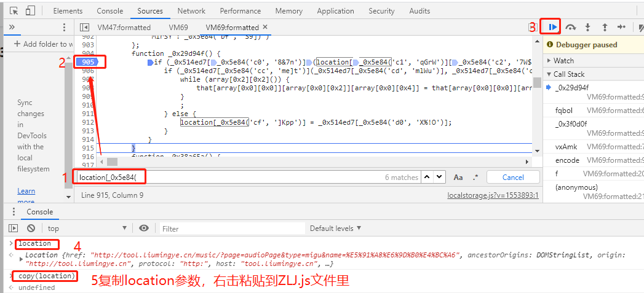This screenshot has width=644, height=293.
Task: Open the Default levels dropdown
Action: (x=336, y=228)
